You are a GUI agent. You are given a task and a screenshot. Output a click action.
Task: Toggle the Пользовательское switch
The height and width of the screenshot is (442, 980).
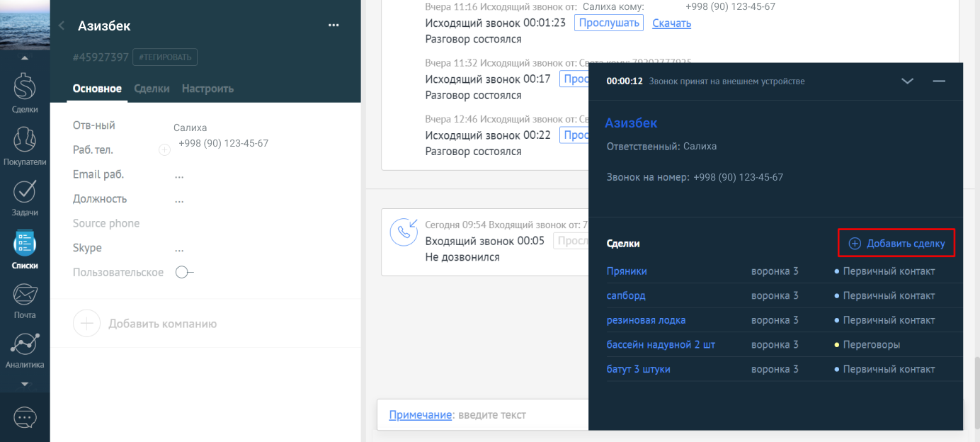point(184,273)
